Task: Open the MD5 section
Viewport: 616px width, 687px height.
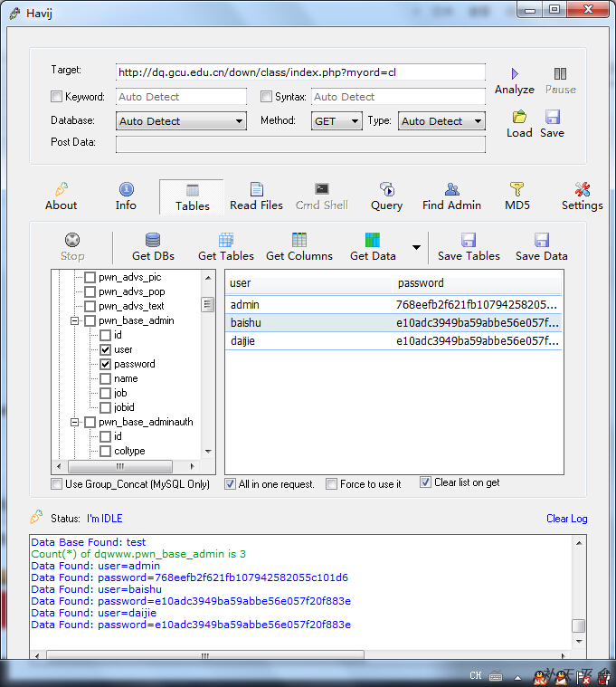Action: coord(517,196)
